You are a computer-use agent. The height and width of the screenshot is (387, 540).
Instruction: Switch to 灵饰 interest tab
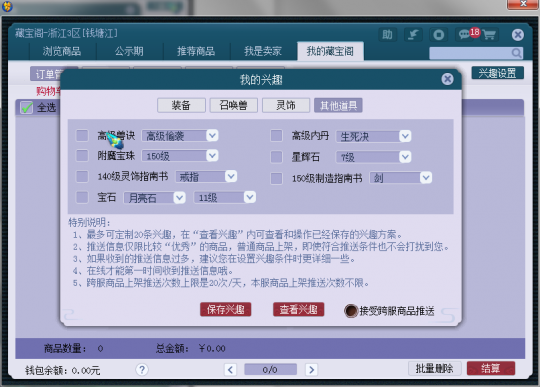(286, 105)
